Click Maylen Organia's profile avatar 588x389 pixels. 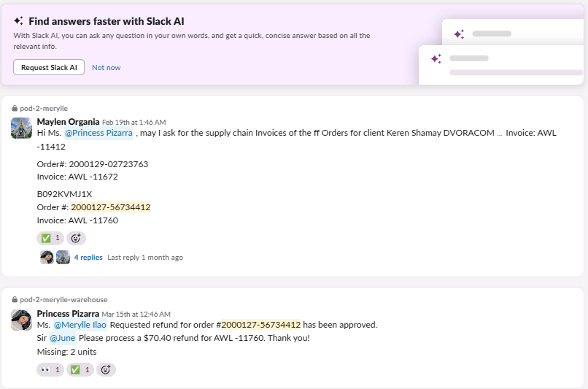21,128
